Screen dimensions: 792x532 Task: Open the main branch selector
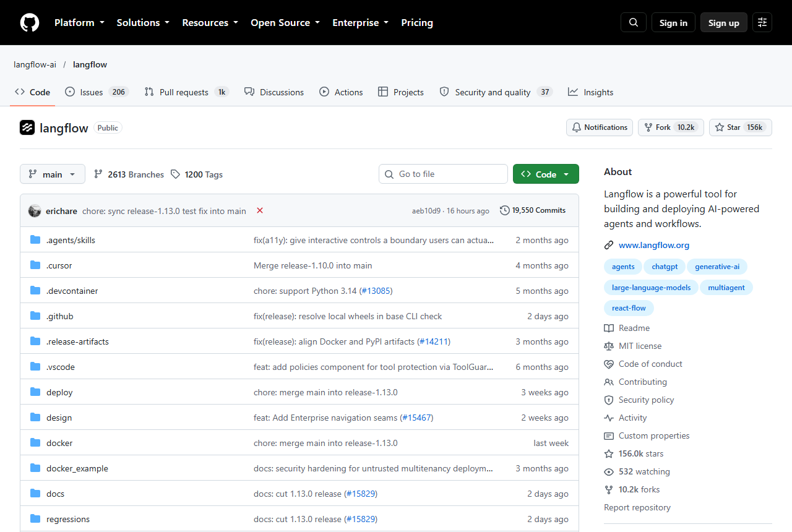coord(53,174)
